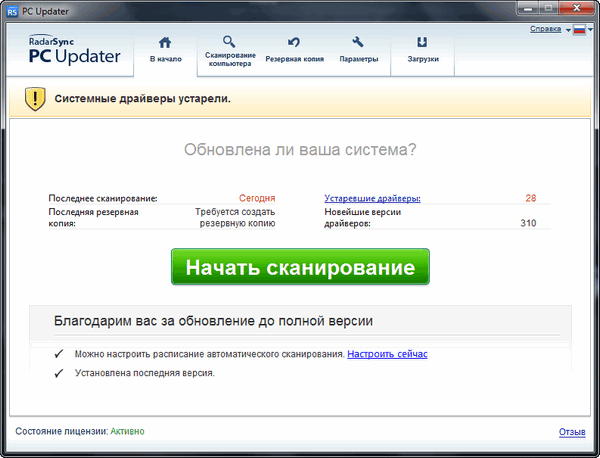Image resolution: width=600 pixels, height=458 pixels.
Task: Click checkmark beside Установлена последняя версия
Action: (59, 373)
